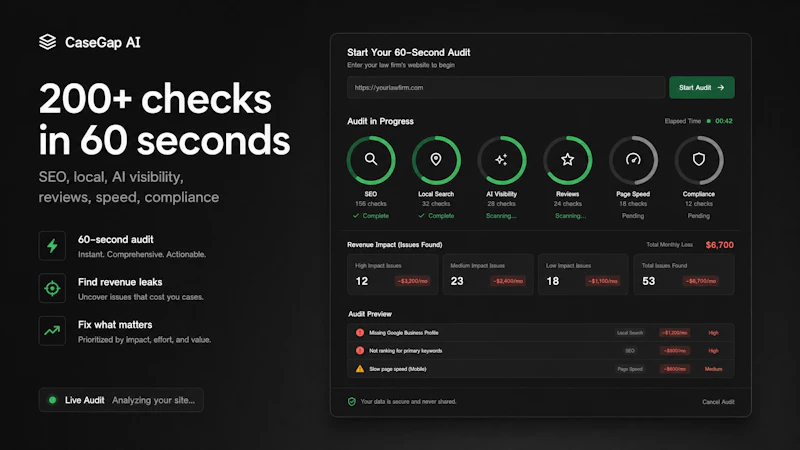Click the Fix what matters heading
The image size is (800, 450).
point(115,324)
